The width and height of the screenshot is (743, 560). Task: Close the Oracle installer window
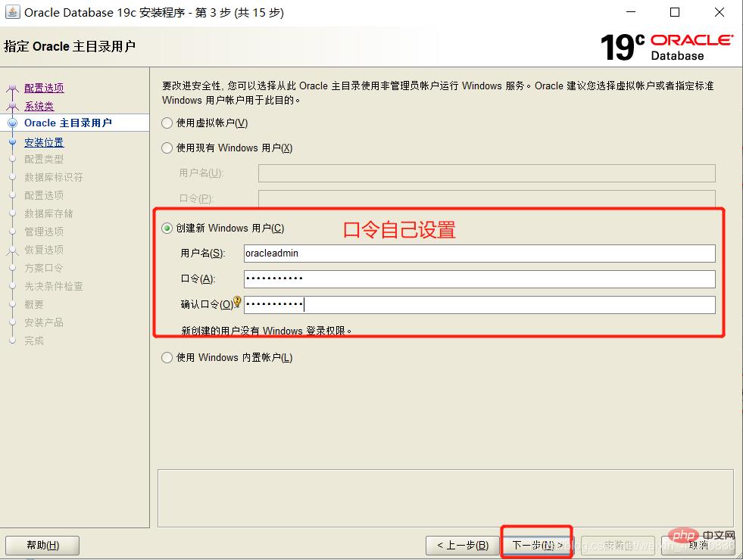pyautogui.click(x=720, y=12)
